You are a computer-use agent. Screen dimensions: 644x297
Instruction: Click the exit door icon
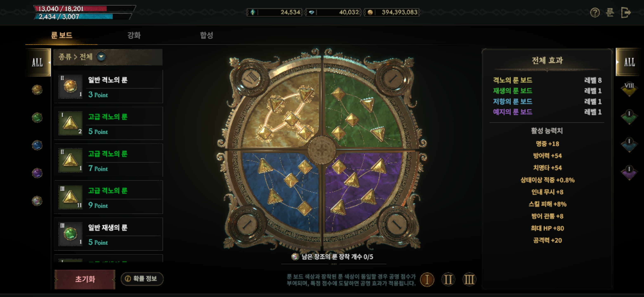pyautogui.click(x=626, y=12)
